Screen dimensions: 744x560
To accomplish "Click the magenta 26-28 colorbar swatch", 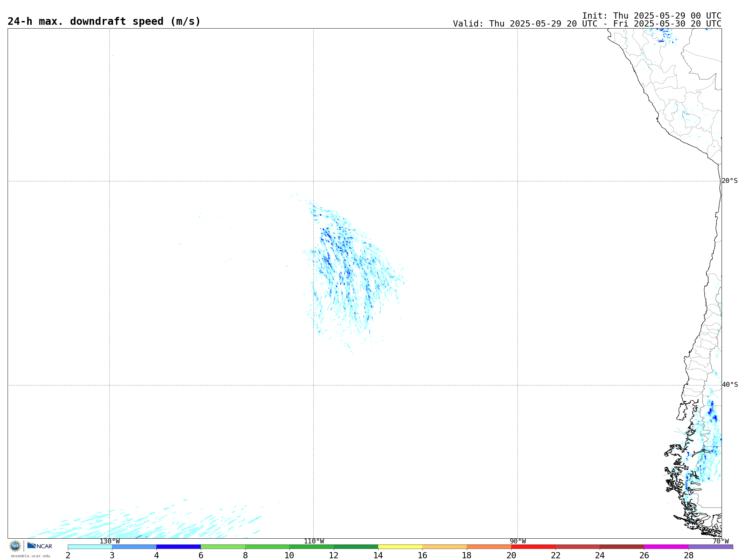I will (x=666, y=547).
